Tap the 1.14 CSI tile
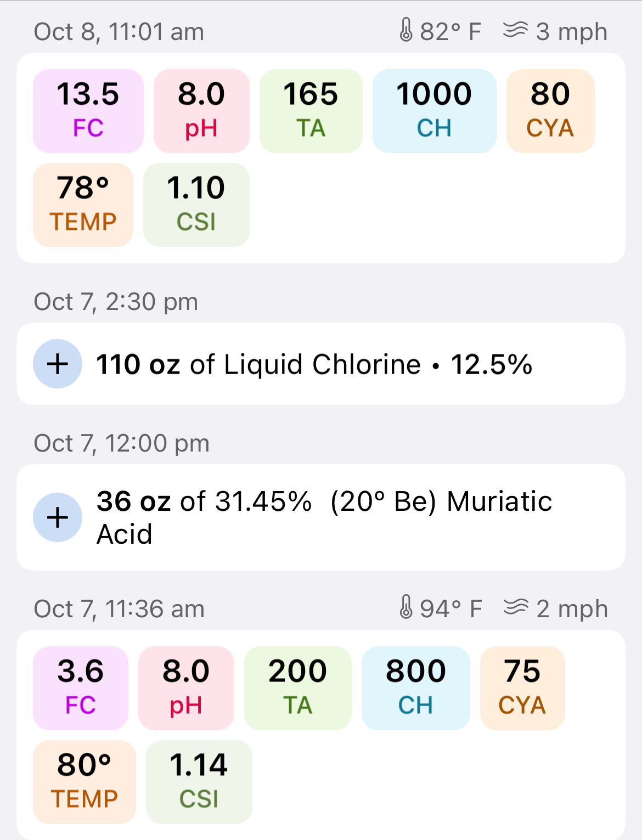 point(199,782)
